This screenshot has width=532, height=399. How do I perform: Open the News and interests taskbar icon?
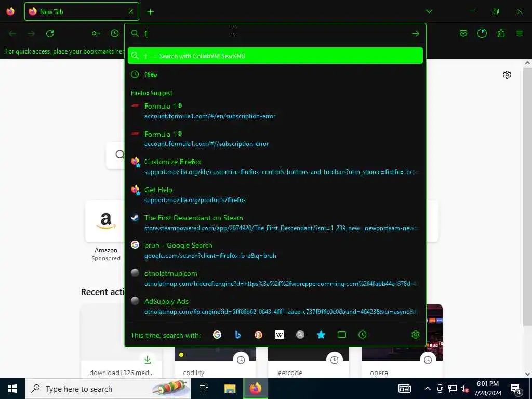point(404,389)
